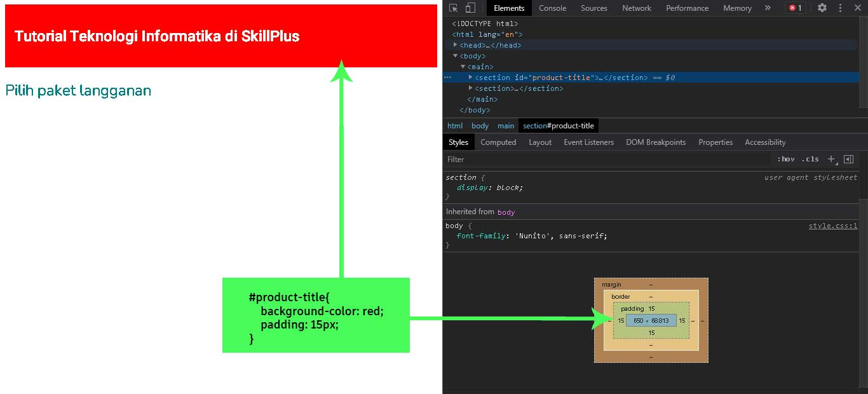Open the style.css:1 source link
Image resolution: width=868 pixels, height=394 pixels.
[833, 226]
